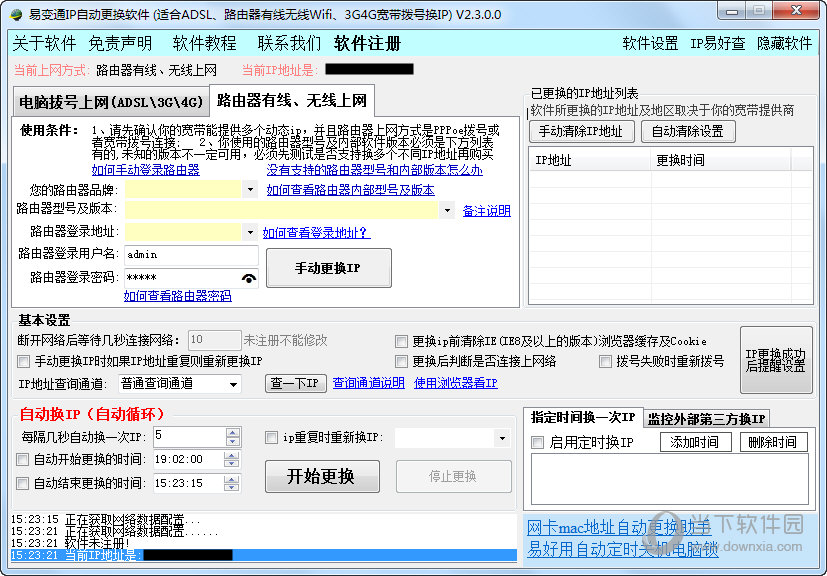Click 使用浏览器看IP link

456,383
